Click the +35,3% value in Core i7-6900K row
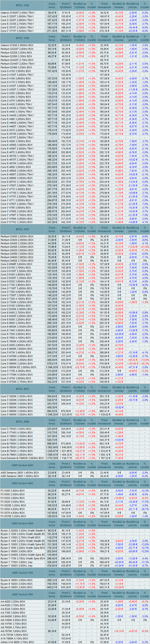 [x=145, y=364]
